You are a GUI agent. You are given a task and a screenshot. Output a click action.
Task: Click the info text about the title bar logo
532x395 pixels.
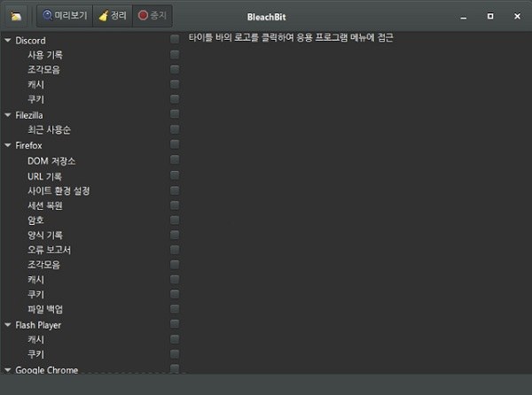pyautogui.click(x=291, y=37)
